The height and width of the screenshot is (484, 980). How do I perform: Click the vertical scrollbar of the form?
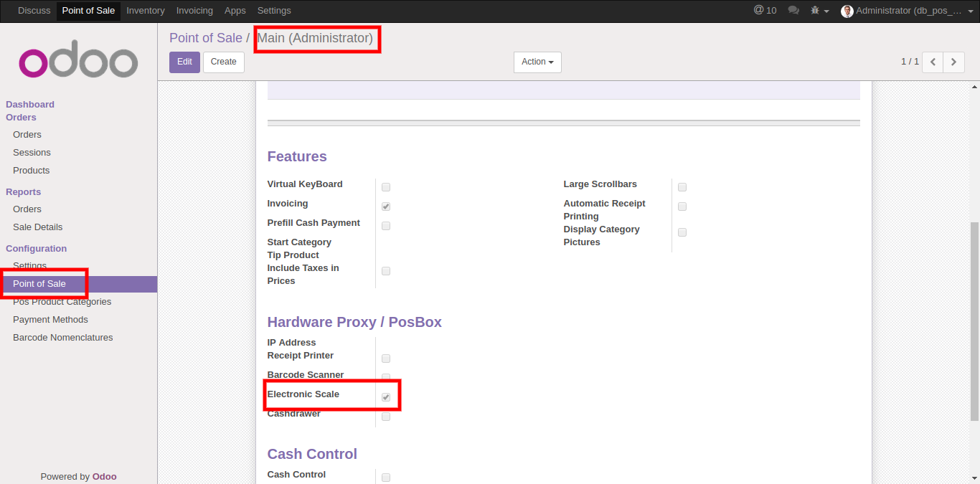tap(974, 321)
